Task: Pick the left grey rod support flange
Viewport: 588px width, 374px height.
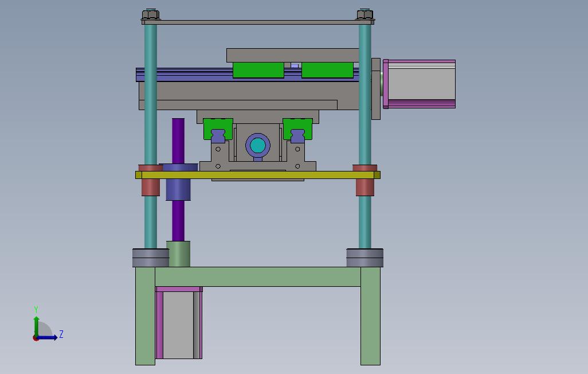Action: [151, 258]
